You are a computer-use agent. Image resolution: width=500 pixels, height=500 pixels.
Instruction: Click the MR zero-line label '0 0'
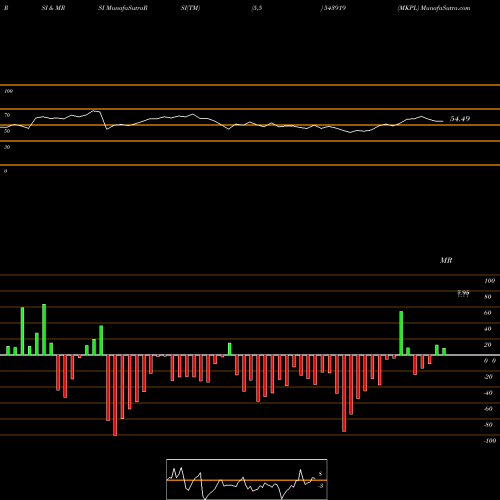tap(490, 361)
